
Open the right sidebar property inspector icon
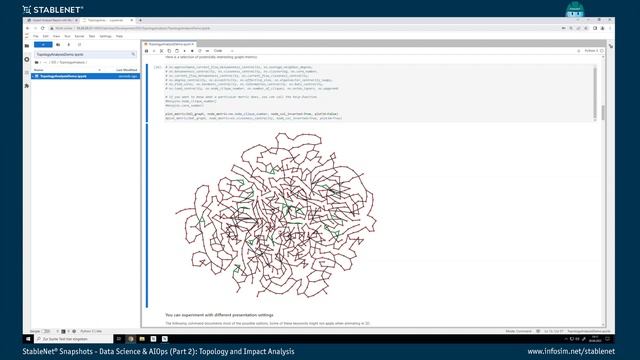(611, 46)
